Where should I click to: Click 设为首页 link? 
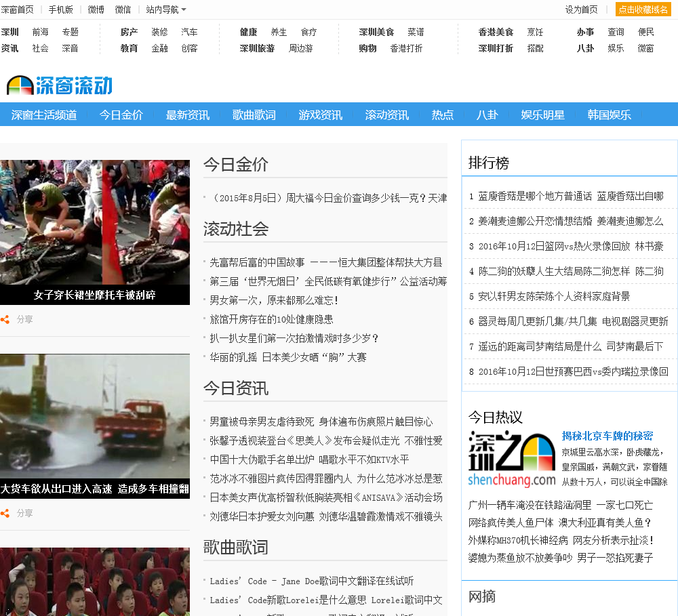pyautogui.click(x=582, y=9)
